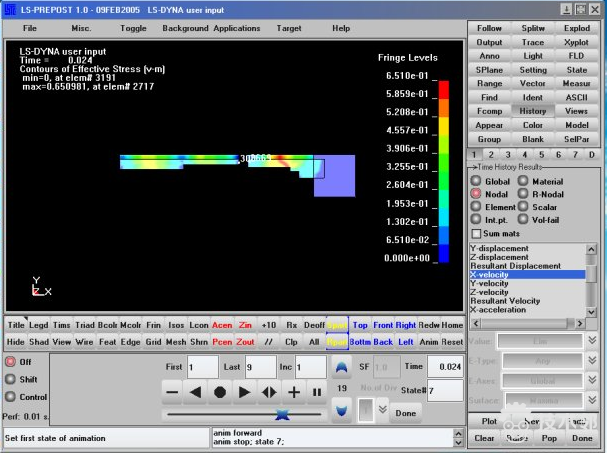Select the Element radio button

tap(476, 206)
